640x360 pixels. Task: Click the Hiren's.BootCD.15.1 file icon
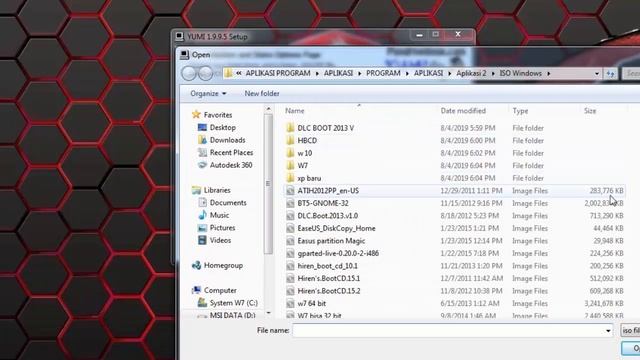[x=290, y=279]
